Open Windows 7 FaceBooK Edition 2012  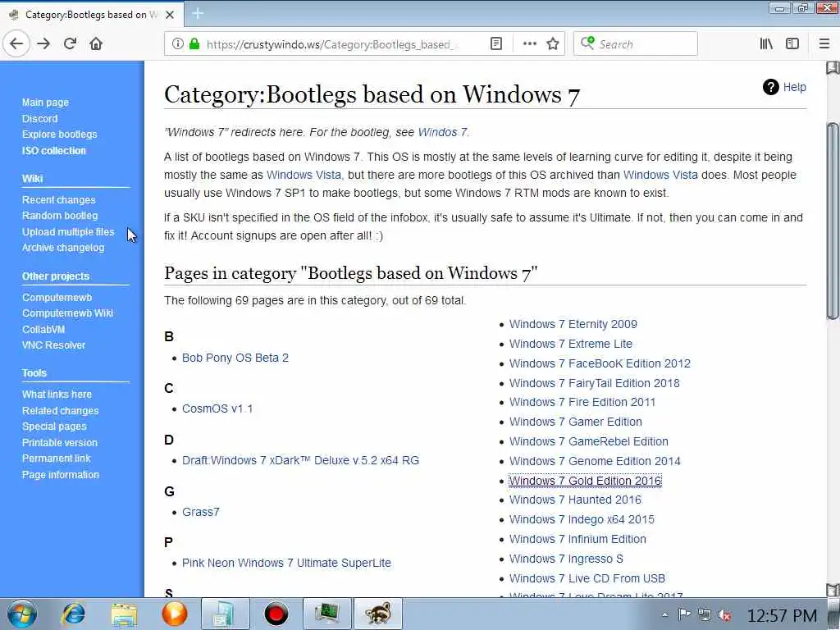coord(600,363)
